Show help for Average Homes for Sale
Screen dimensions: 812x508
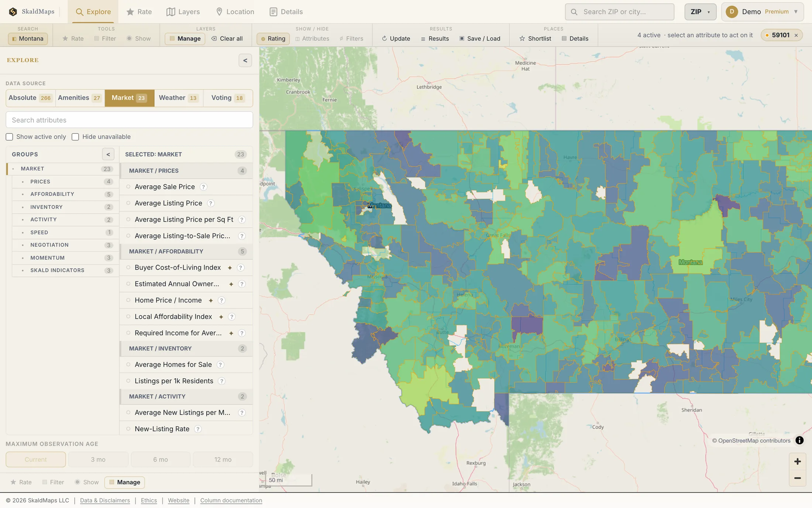[220, 365]
